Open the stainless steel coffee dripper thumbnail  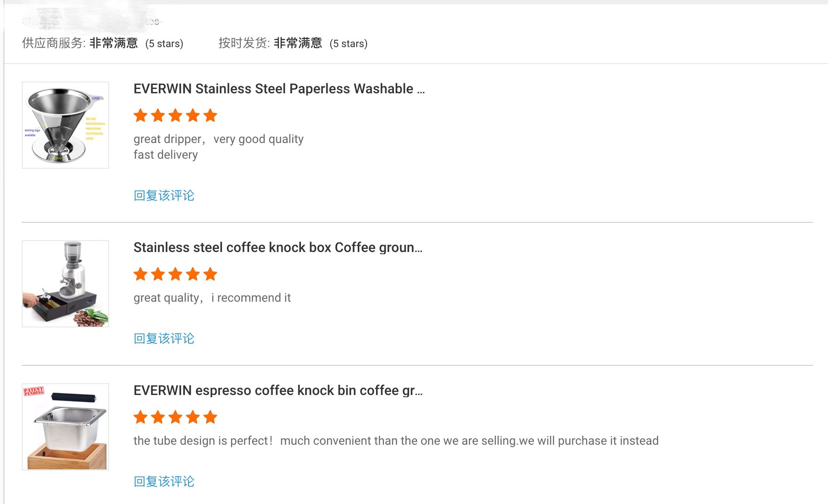[65, 125]
